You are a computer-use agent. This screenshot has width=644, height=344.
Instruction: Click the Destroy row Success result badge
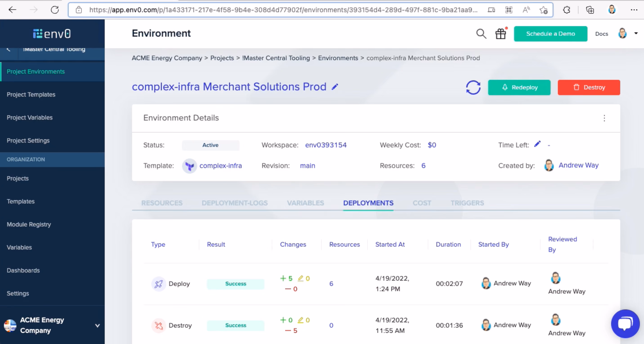point(235,326)
